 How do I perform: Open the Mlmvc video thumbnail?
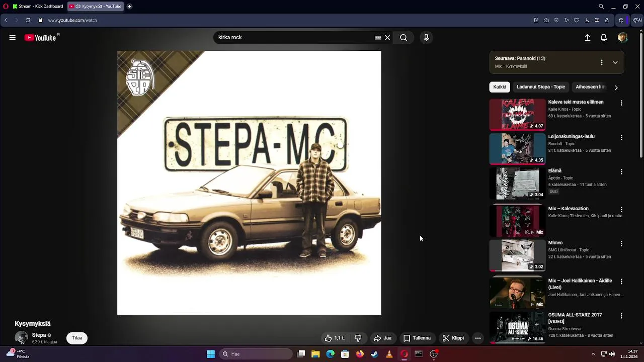517,255
